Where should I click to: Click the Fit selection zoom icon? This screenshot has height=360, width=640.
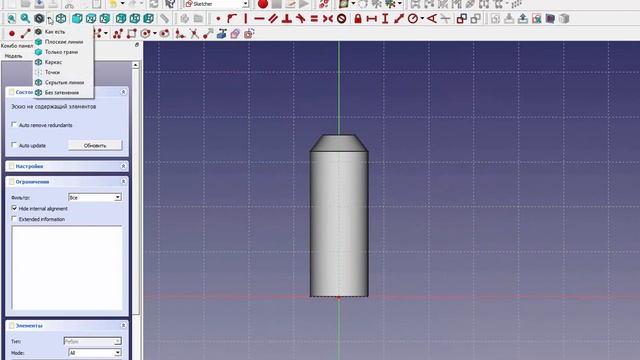point(25,18)
